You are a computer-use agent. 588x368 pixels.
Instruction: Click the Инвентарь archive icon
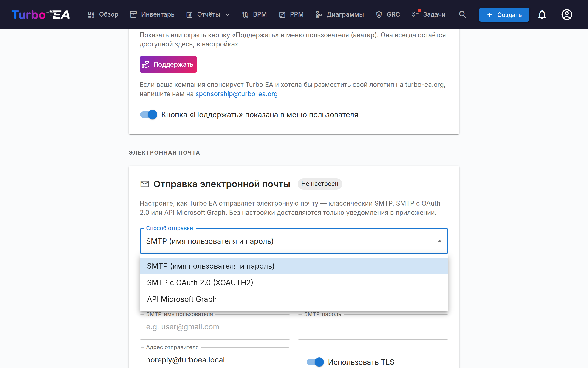pos(133,15)
